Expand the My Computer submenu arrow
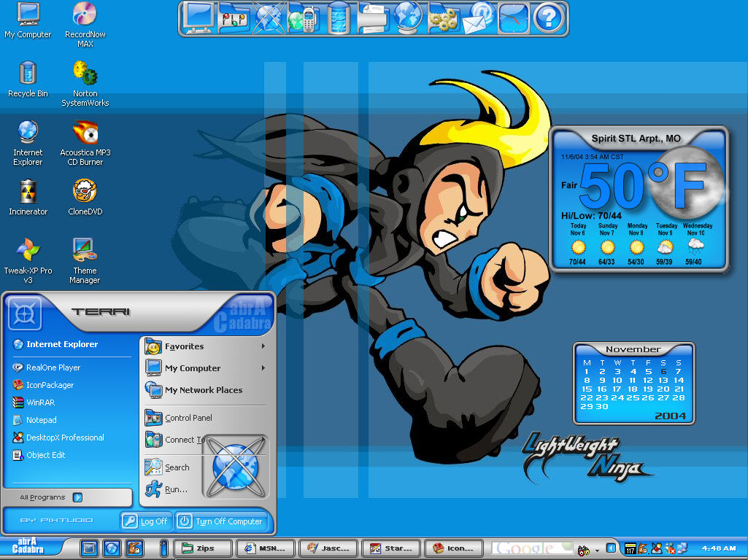Image resolution: width=748 pixels, height=560 pixels. click(x=263, y=368)
